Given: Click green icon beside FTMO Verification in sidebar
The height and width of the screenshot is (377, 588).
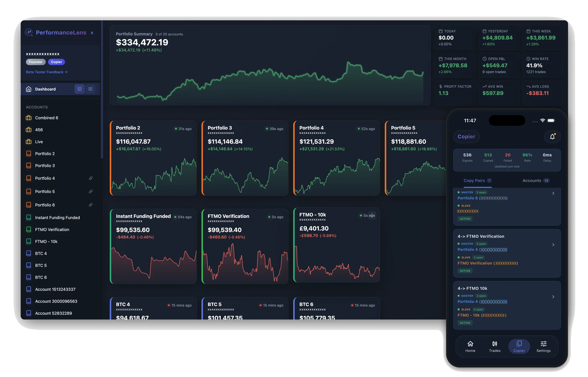Looking at the screenshot, I should (x=29, y=230).
